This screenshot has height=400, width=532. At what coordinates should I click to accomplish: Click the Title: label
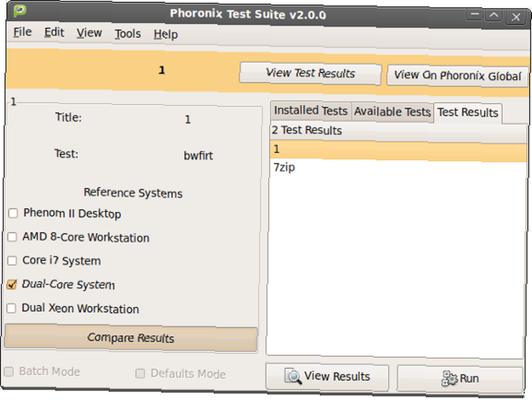[69, 118]
